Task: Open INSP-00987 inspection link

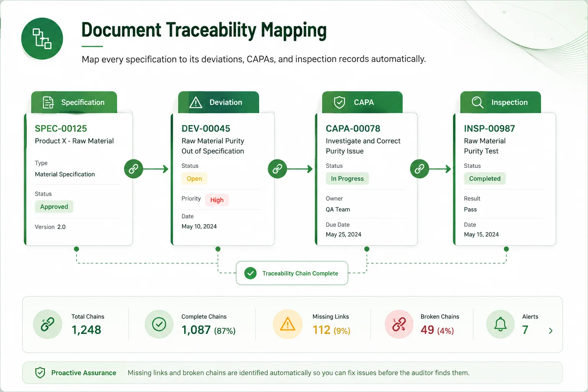Action: click(x=489, y=128)
